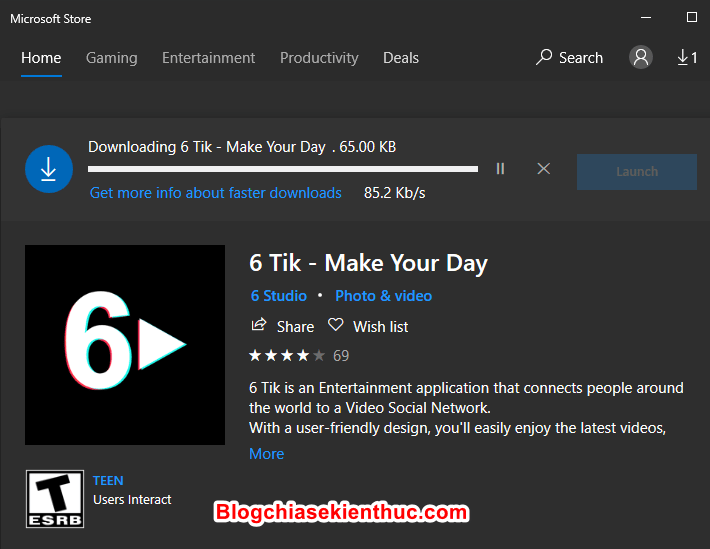The image size is (710, 549).
Task: Pause the 6 Tik download
Action: (x=500, y=169)
